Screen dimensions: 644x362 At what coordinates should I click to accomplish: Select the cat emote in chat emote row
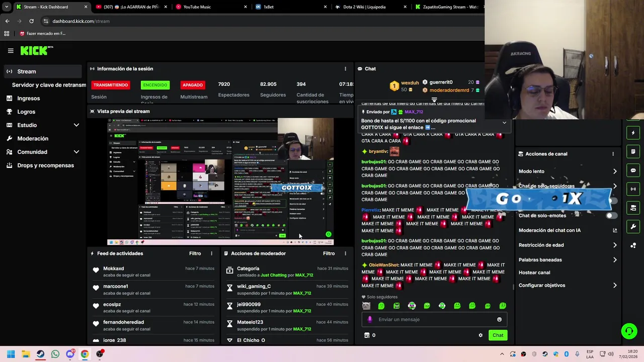click(x=366, y=306)
